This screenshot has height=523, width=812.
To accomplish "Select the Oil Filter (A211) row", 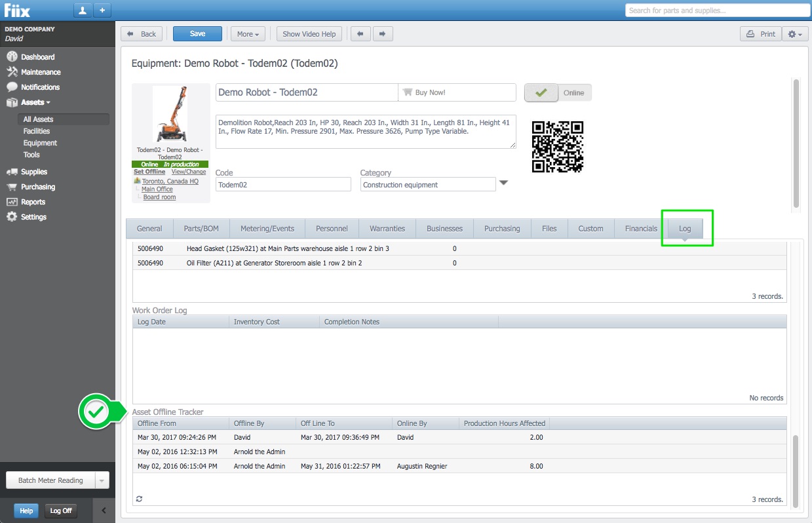I will (x=459, y=263).
